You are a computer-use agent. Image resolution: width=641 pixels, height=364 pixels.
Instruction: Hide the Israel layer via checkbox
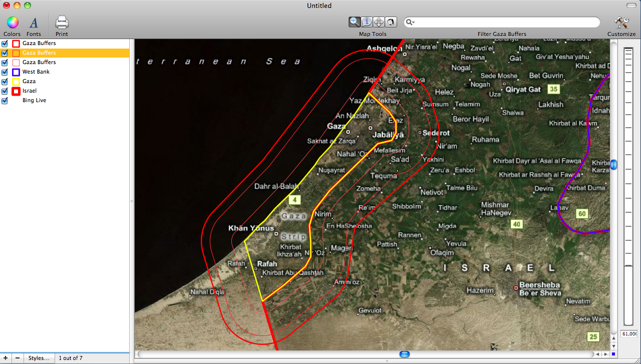click(5, 91)
